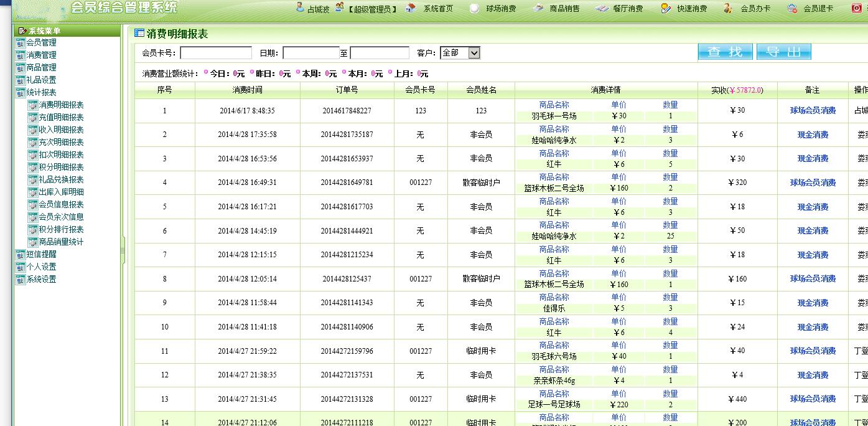Collapse the 统计报表 tree node
This screenshot has height=426, width=868.
pos(21,92)
